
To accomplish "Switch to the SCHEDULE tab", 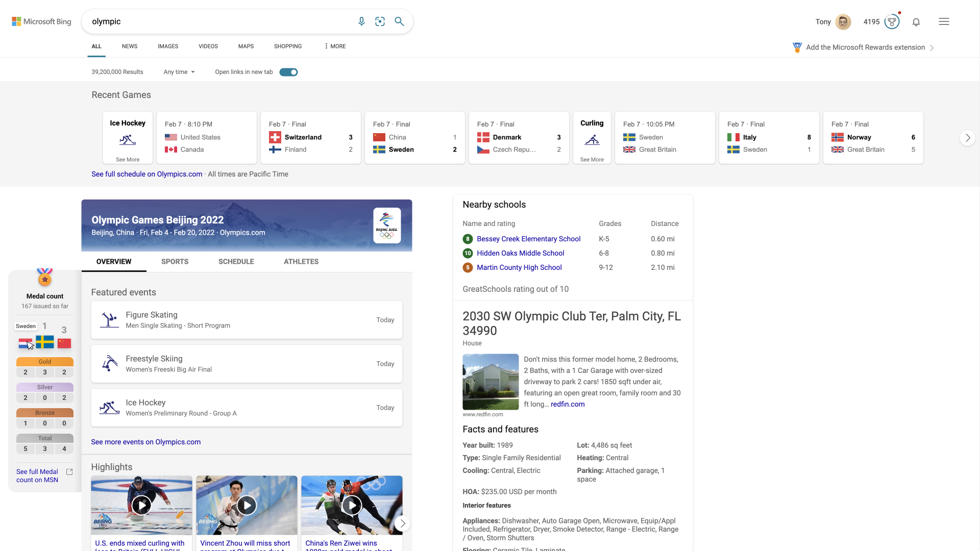I will 236,262.
